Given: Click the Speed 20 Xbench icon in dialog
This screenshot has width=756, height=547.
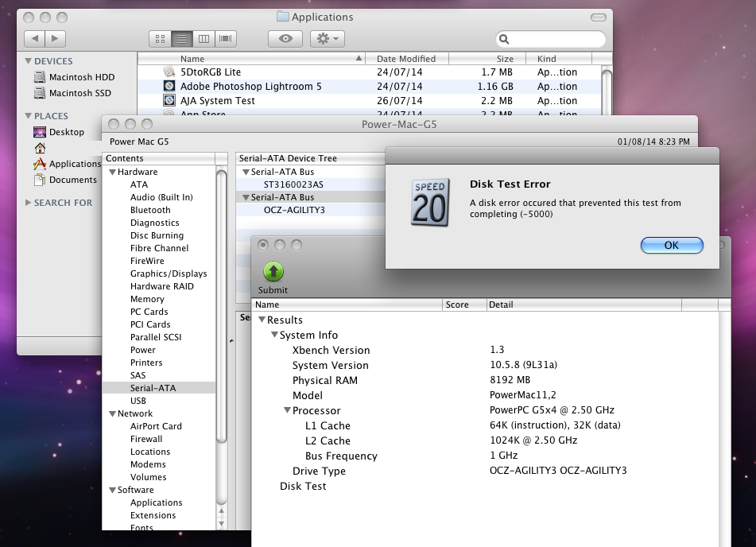Looking at the screenshot, I should [430, 202].
